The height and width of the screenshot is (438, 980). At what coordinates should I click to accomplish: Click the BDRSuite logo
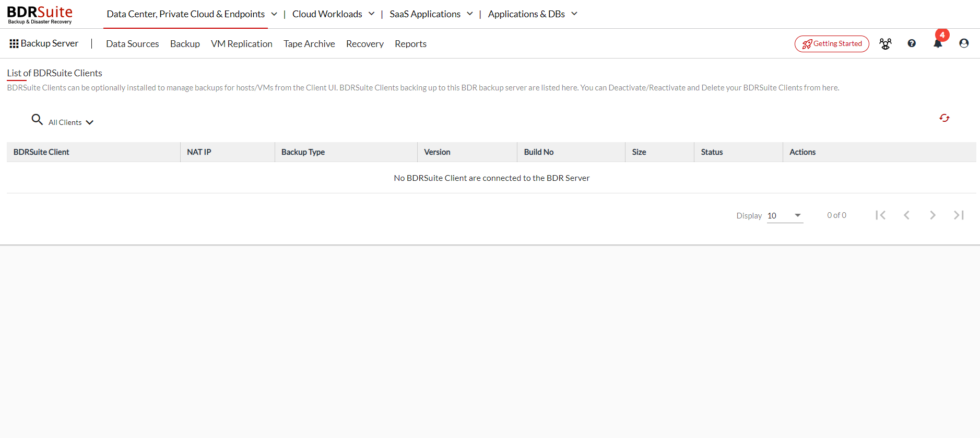[40, 15]
